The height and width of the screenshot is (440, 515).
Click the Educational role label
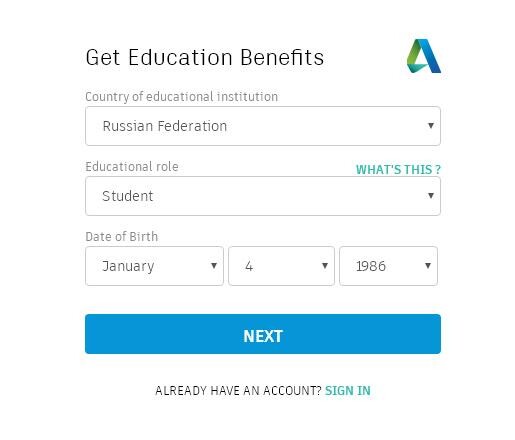(132, 167)
